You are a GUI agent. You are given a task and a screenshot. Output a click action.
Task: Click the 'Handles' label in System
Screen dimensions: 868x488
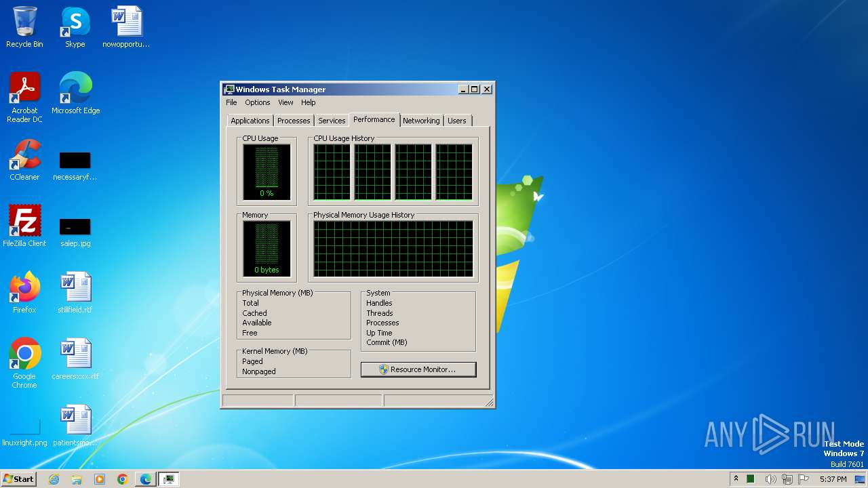[379, 303]
